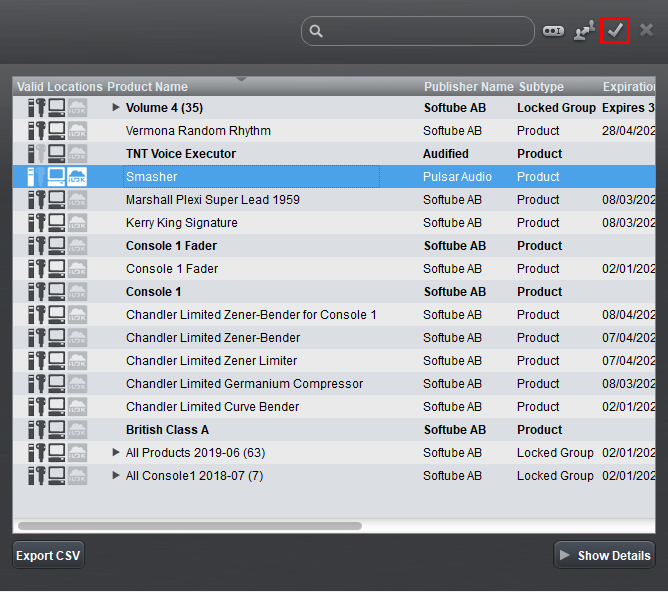Sort by Expiration column header
The image size is (668, 592).
[x=629, y=86]
